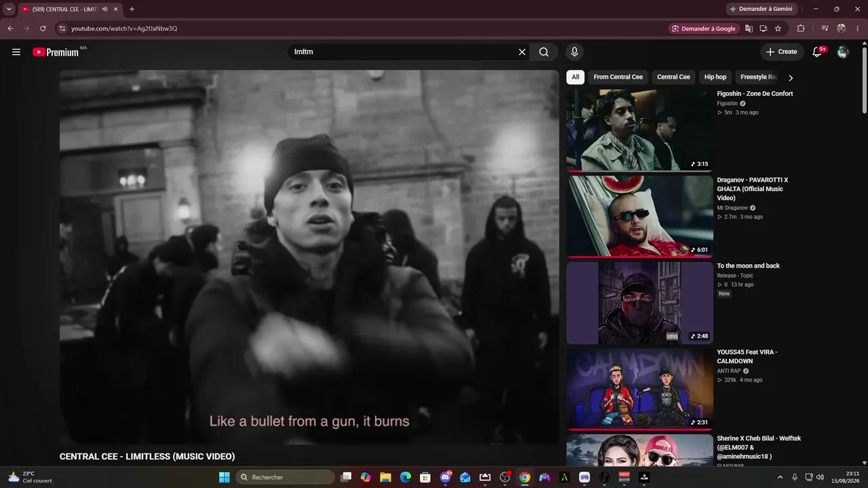Image resolution: width=868 pixels, height=488 pixels.
Task: Click the PAVAROTTI X GHALTA thumbnail
Action: [x=639, y=216]
